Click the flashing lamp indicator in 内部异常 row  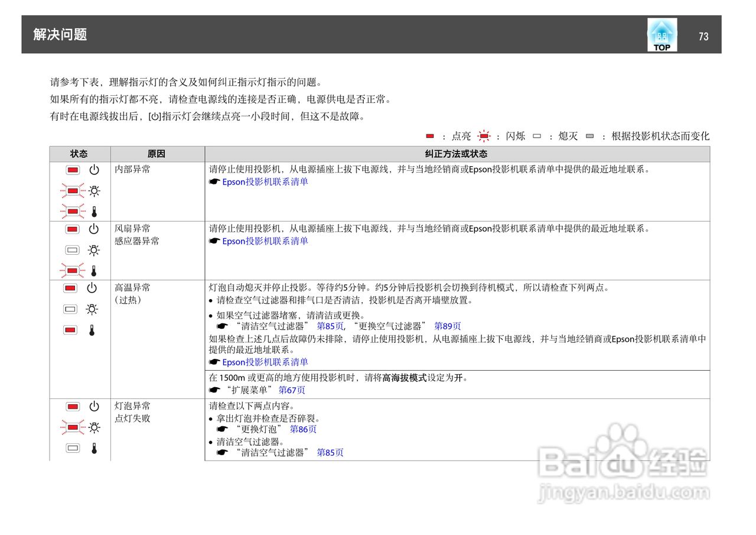pyautogui.click(x=73, y=191)
